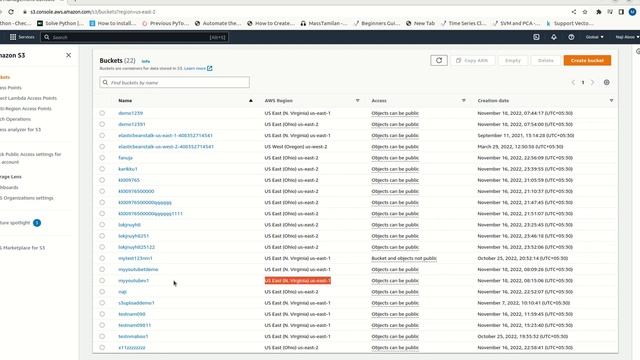Screen dimensions: 640x360
Task: Open the 'How to install' bookmark
Action: [113, 23]
